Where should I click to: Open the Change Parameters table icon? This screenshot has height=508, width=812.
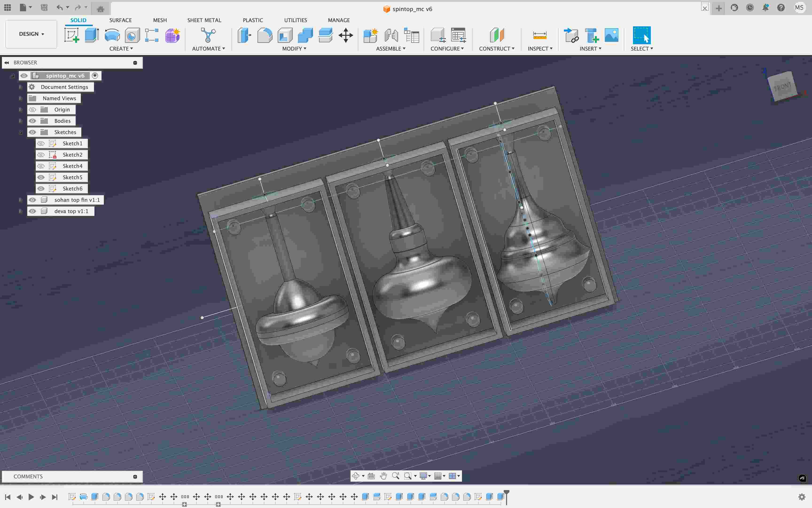[411, 35]
